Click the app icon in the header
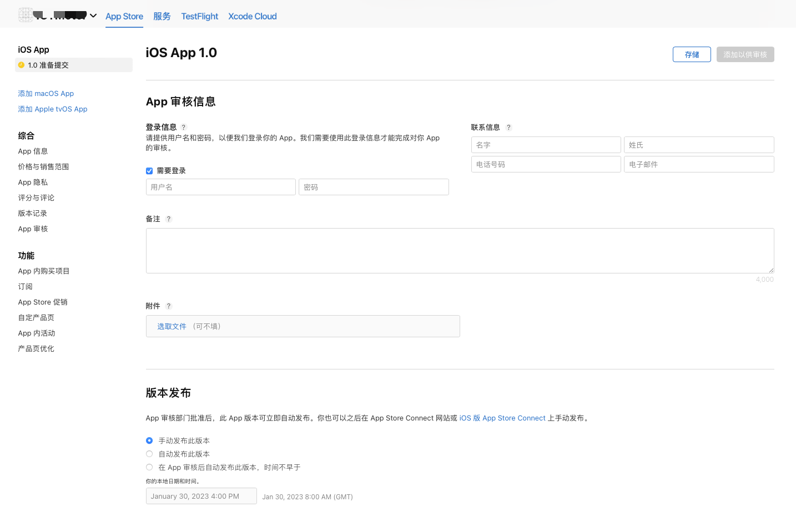Viewport: 796px width, 532px height. pos(26,15)
